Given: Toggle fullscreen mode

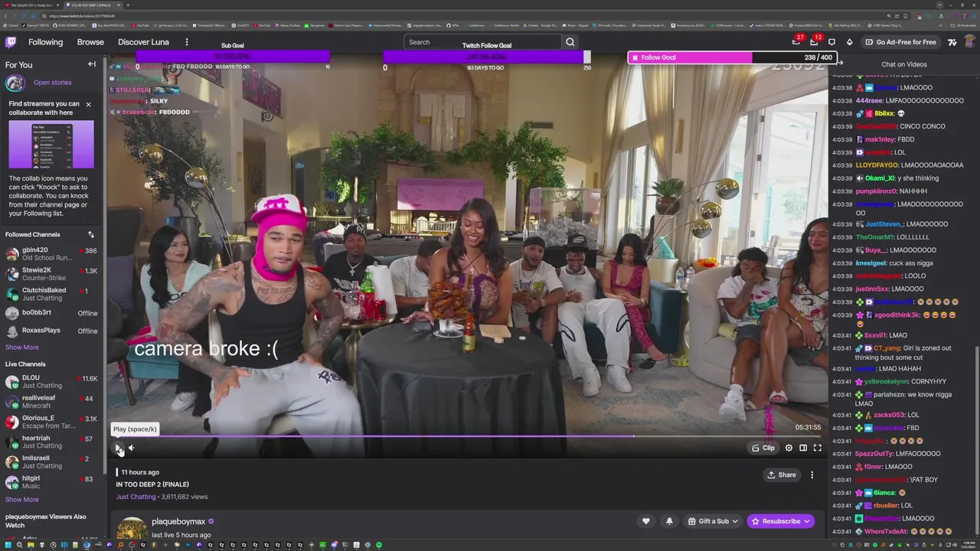Looking at the screenshot, I should pos(817,448).
